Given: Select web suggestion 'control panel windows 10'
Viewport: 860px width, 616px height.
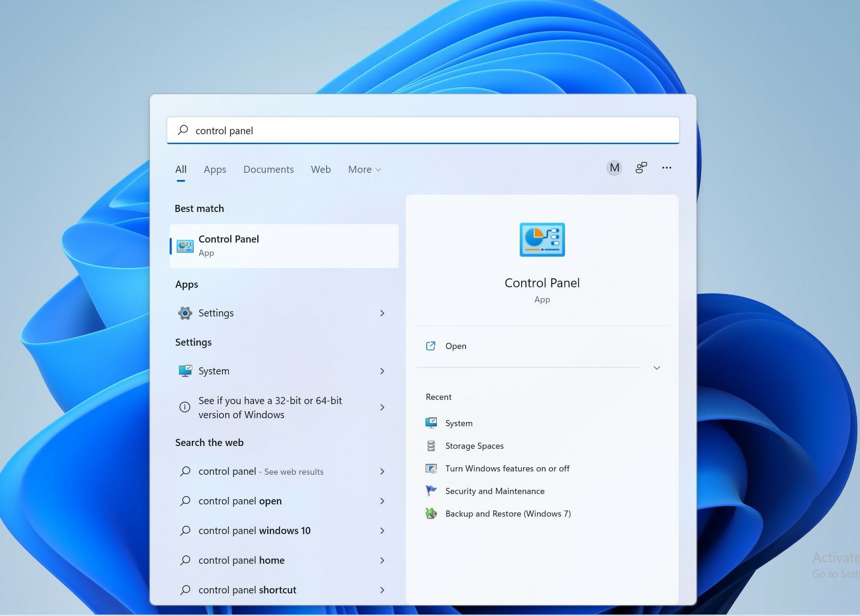Looking at the screenshot, I should 284,531.
